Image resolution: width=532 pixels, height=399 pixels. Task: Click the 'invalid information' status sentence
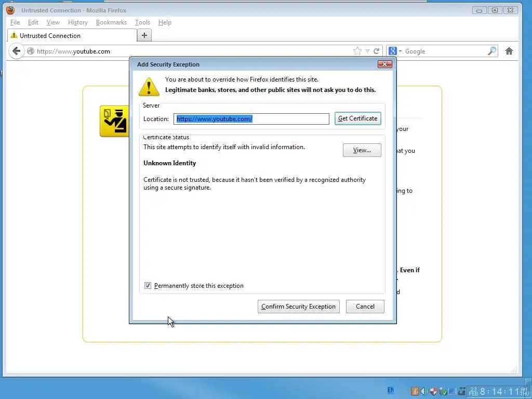point(224,147)
